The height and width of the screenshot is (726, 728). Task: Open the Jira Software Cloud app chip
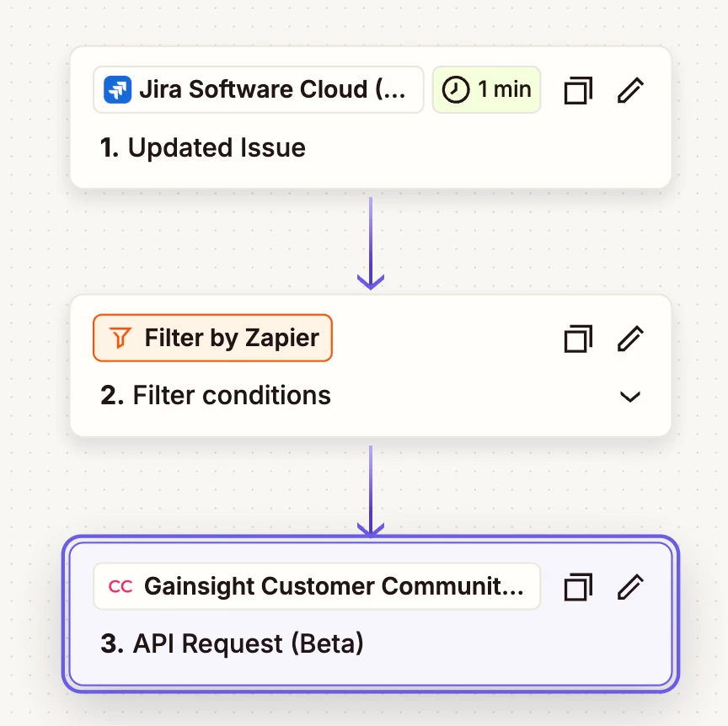click(258, 89)
